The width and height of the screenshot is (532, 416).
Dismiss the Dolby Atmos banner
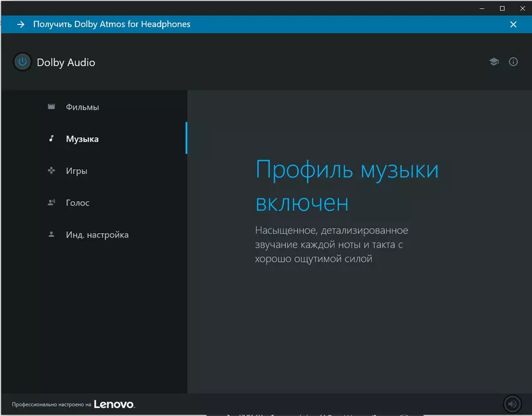[513, 24]
